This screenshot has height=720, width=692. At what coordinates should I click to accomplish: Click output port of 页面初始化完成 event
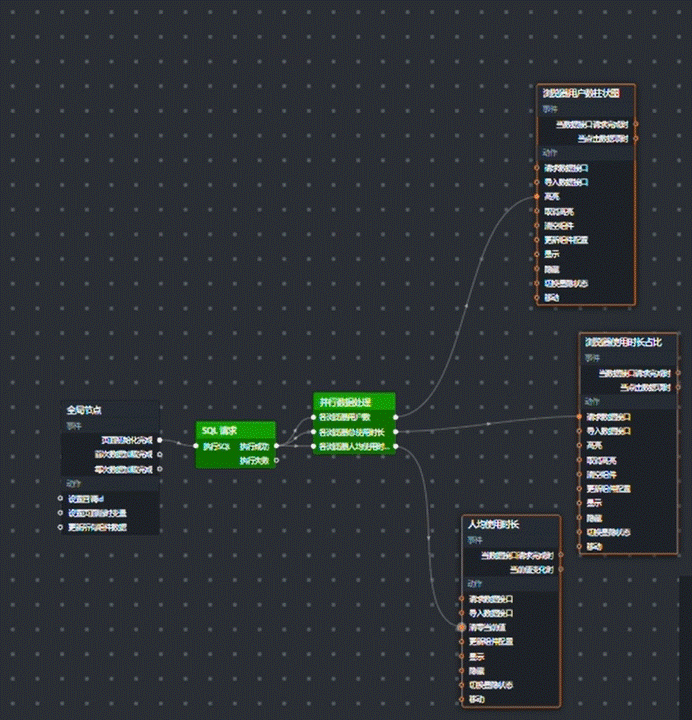[159, 440]
